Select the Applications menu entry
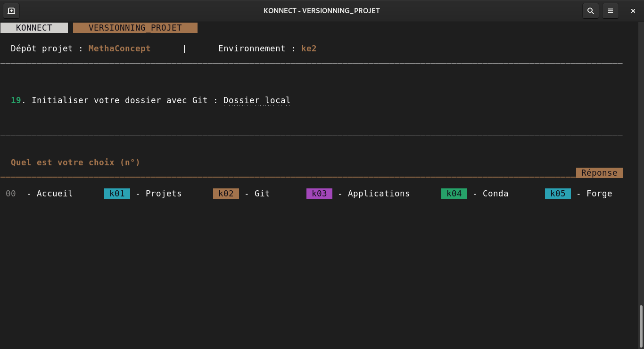 pos(379,194)
